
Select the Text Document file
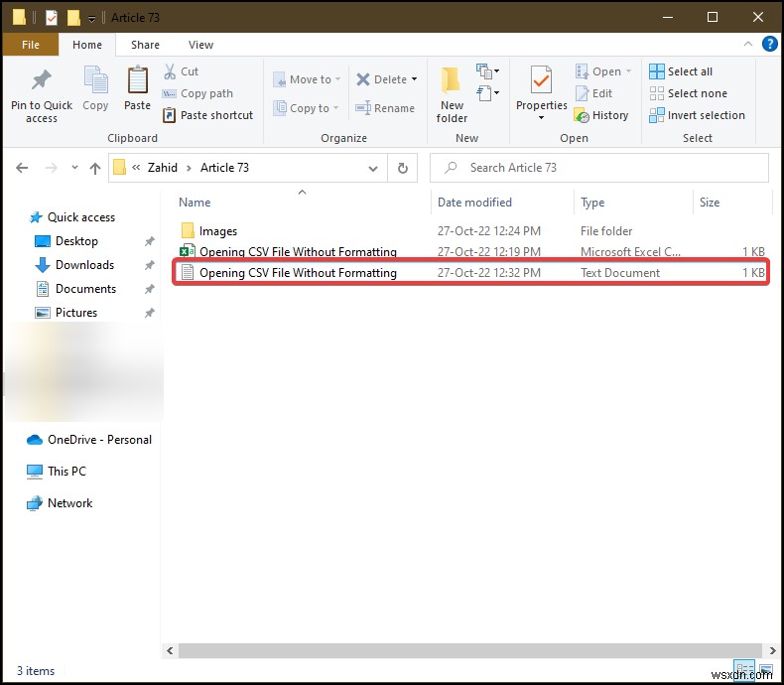pos(470,272)
